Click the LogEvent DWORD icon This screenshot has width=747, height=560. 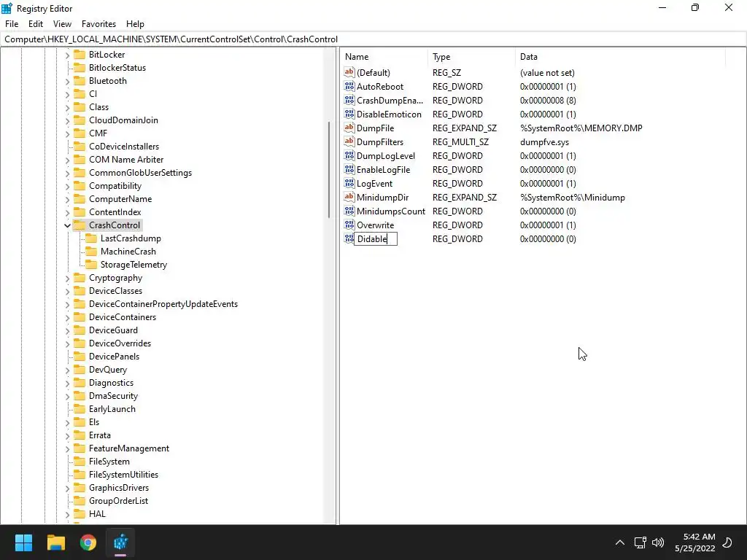(349, 183)
